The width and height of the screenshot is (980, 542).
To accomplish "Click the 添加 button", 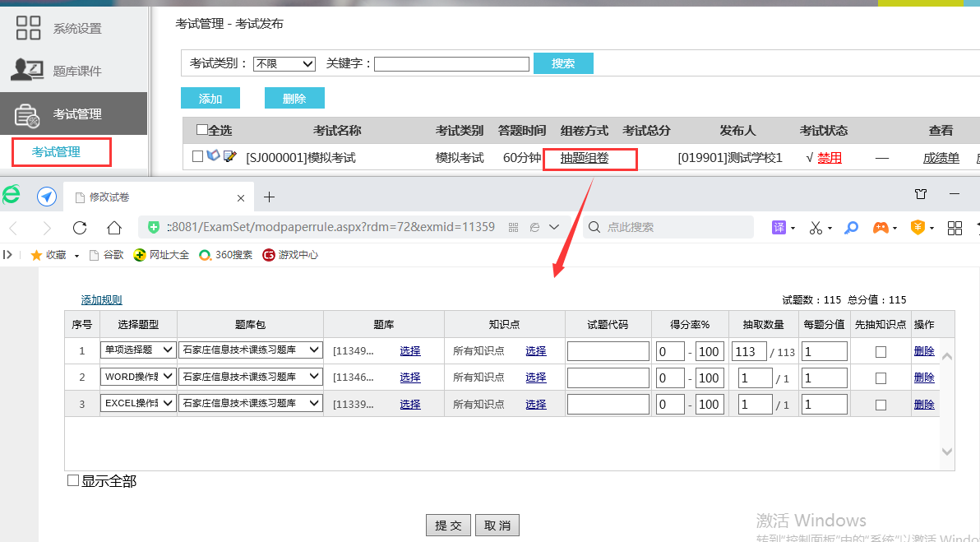I will 210,98.
